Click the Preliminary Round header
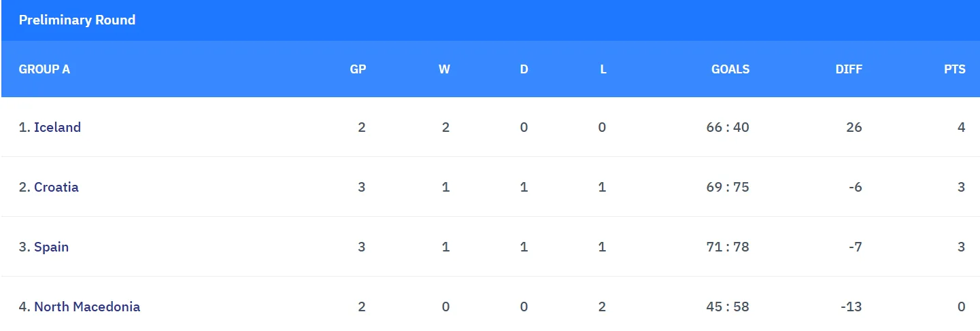Image resolution: width=980 pixels, height=331 pixels. click(77, 20)
